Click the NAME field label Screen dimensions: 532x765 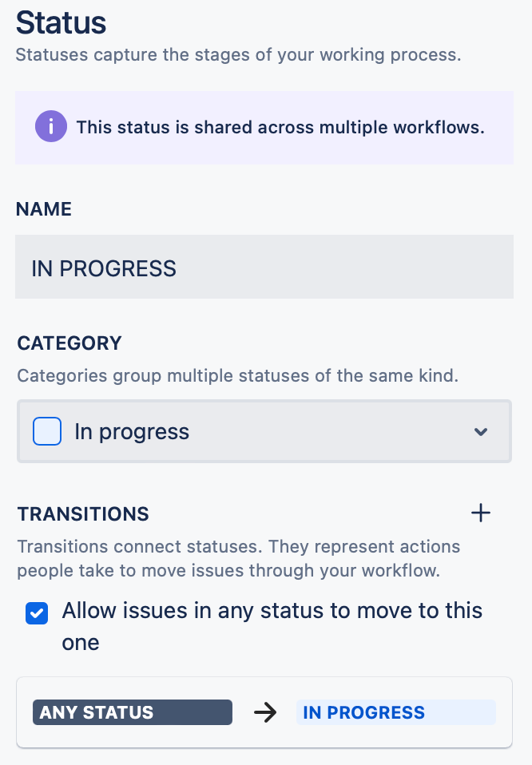pos(44,208)
